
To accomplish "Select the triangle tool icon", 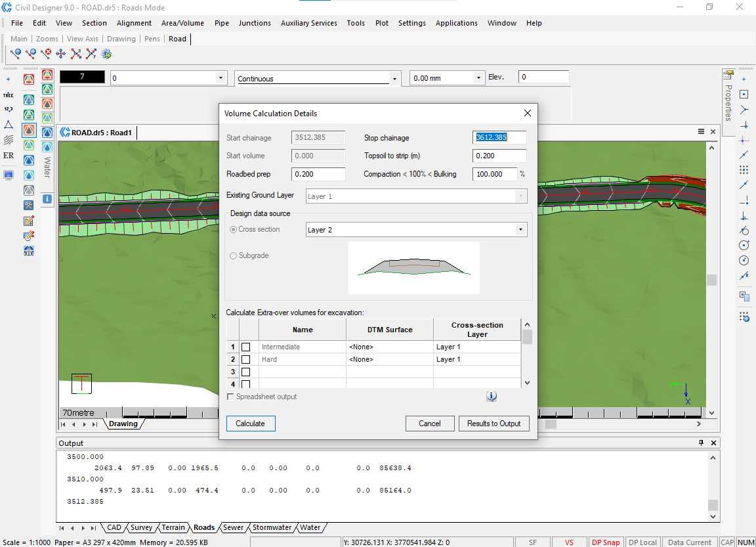I will (x=8, y=125).
